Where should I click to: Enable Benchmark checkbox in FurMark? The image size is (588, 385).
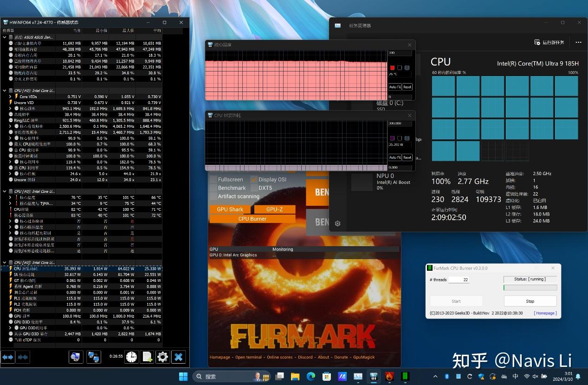click(213, 188)
